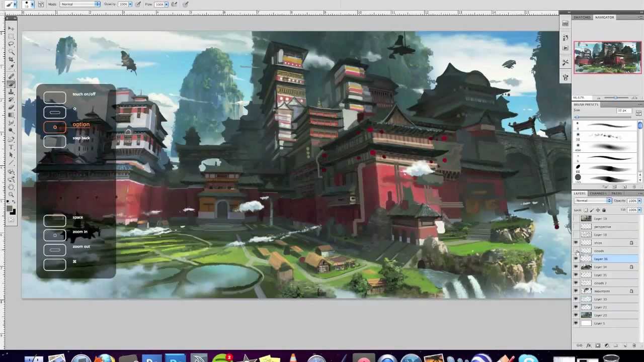Open the Layers Opacity dropdown arrow
This screenshot has height=362, width=644.
tap(639, 201)
